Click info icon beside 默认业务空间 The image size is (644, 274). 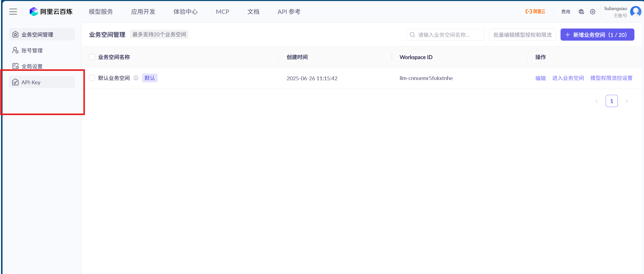(136, 78)
